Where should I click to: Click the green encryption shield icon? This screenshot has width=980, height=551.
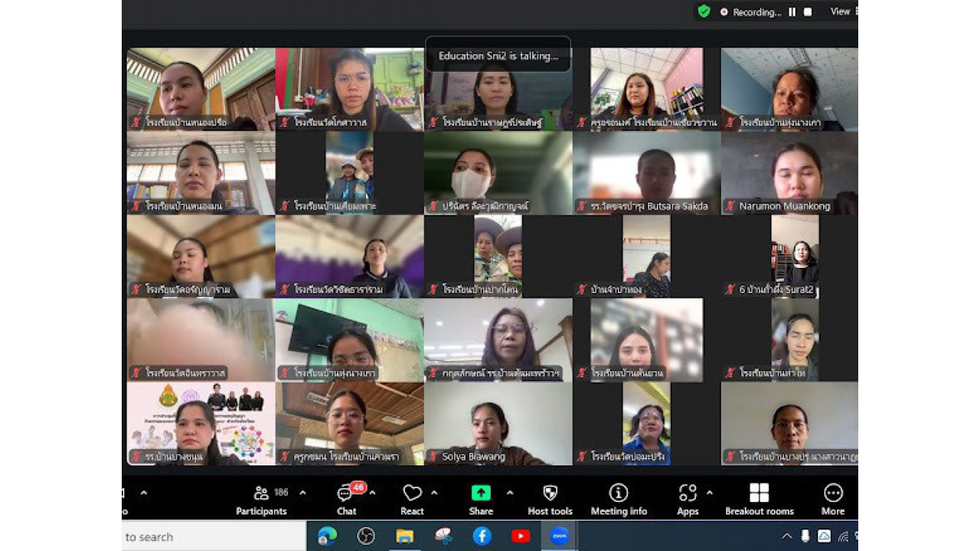pos(704,11)
